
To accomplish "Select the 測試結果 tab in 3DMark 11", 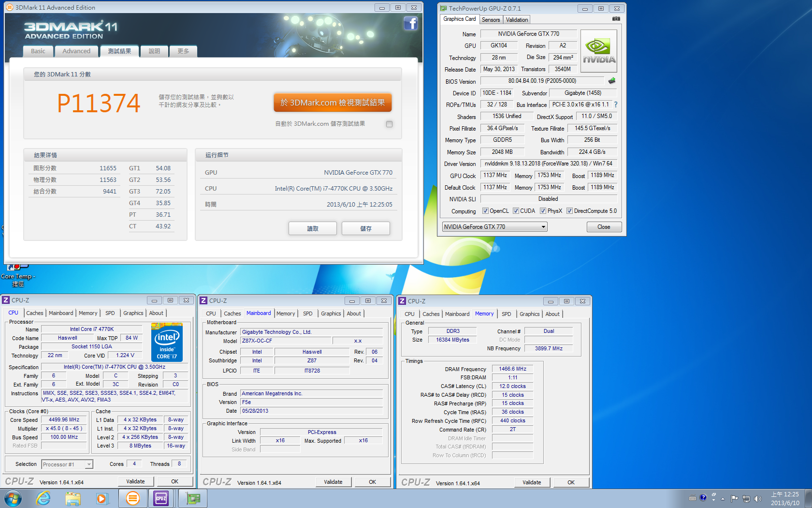I will point(119,51).
